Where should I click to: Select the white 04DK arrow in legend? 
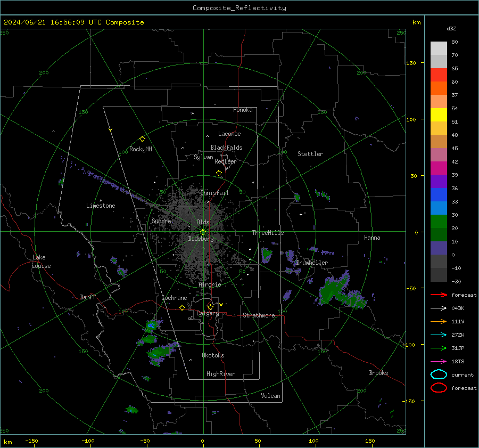pos(439,308)
